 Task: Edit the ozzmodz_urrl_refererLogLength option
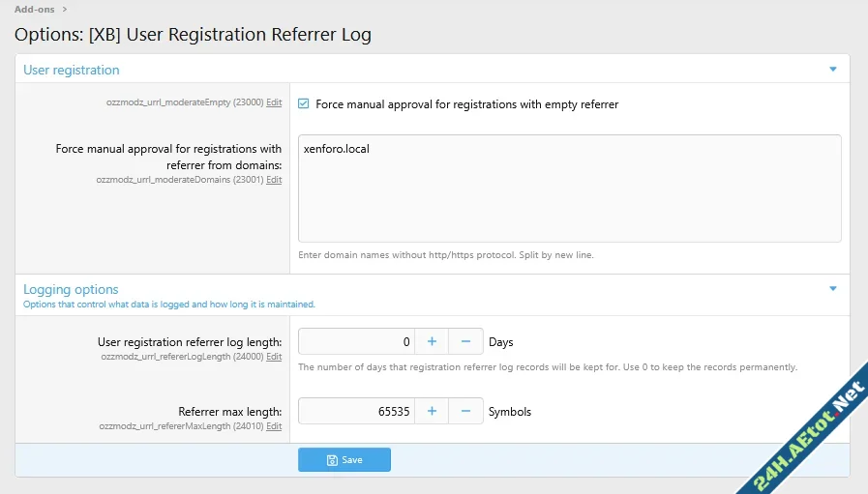(x=274, y=357)
